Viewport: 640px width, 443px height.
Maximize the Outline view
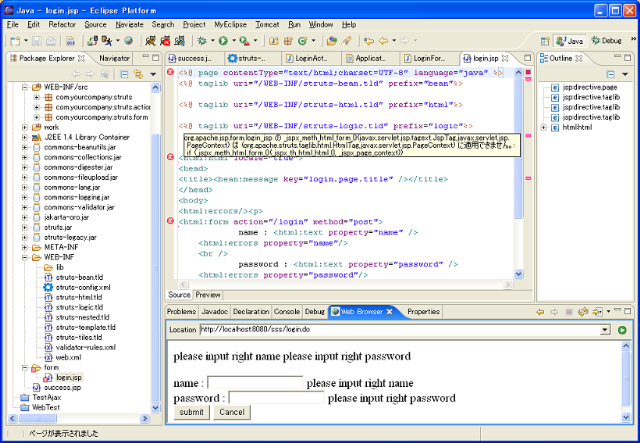(628, 58)
